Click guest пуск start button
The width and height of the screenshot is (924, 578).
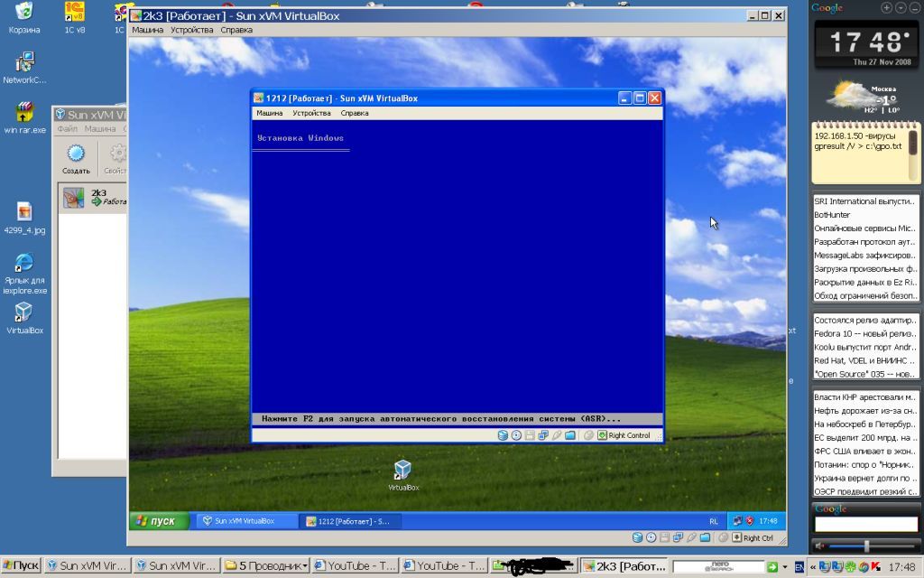click(x=159, y=521)
